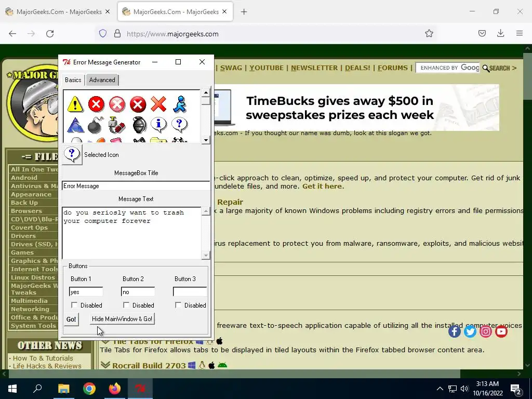Screen dimensions: 532x399
Task: Select the yellow warning triangle icon
Action: click(75, 104)
